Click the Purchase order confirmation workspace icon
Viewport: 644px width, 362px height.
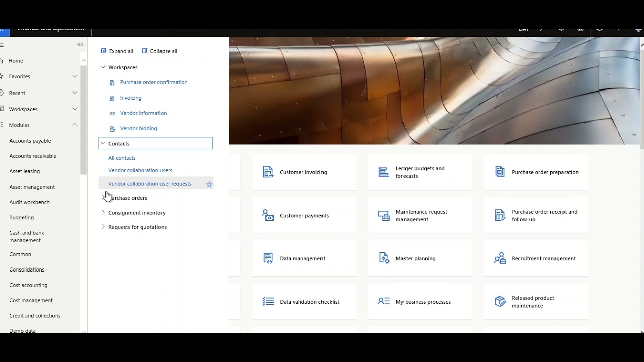(x=112, y=83)
